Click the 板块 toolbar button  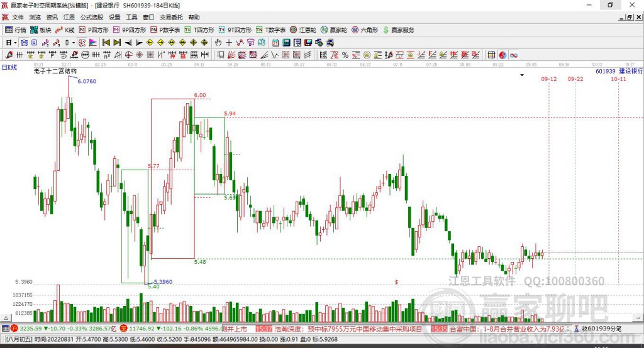41,30
